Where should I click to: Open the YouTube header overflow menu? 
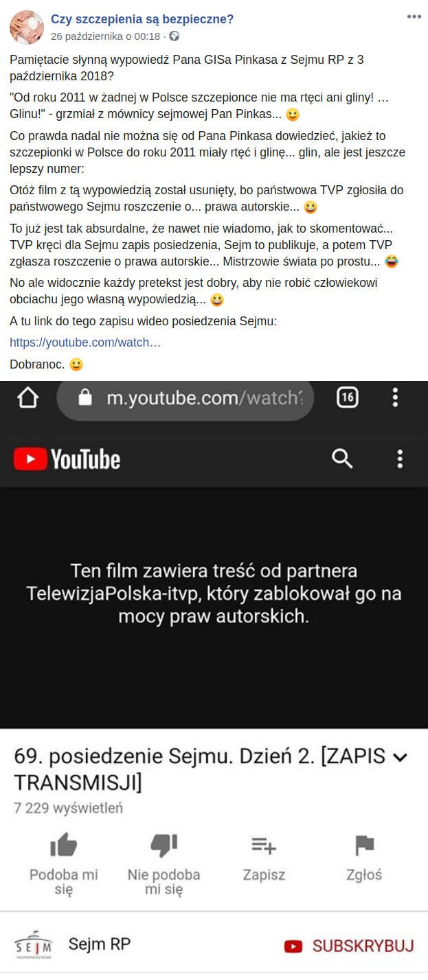coord(400,459)
